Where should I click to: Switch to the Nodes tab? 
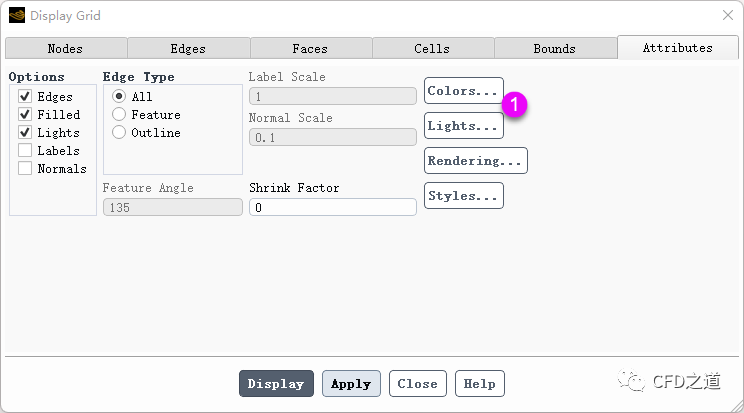tap(65, 48)
